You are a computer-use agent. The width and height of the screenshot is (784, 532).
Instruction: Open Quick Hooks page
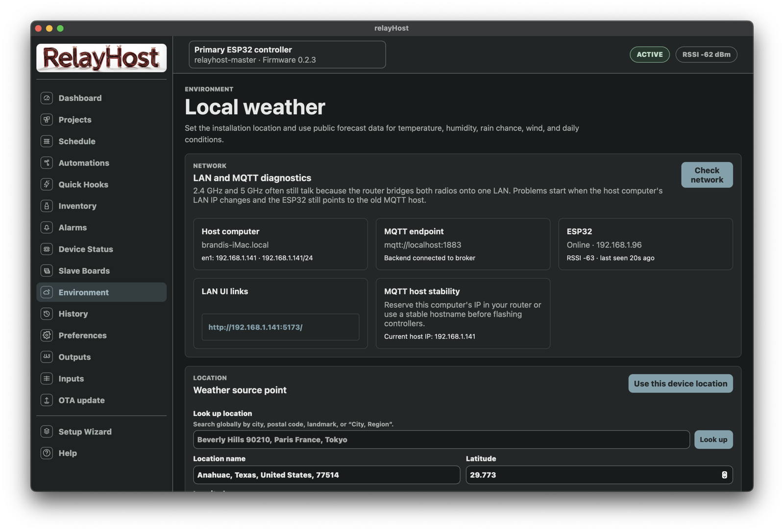point(101,184)
